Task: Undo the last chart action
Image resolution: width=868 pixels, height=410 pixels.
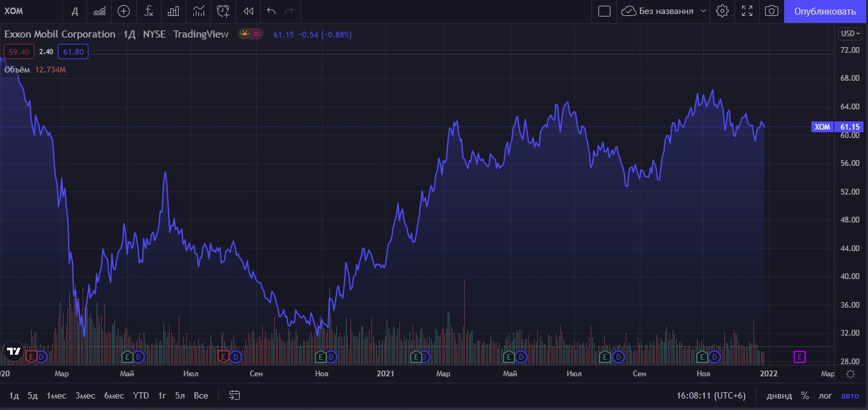Action: click(272, 11)
